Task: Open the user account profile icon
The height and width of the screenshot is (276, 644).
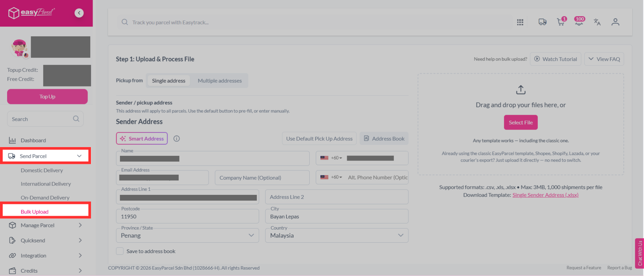Action: [615, 22]
